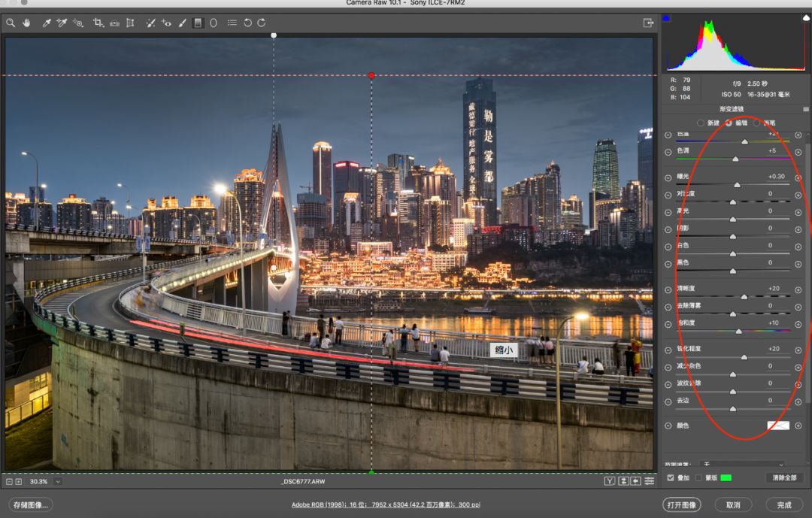812x518 pixels.
Task: Toggle shadow clipping warning in histogram
Action: 666,18
